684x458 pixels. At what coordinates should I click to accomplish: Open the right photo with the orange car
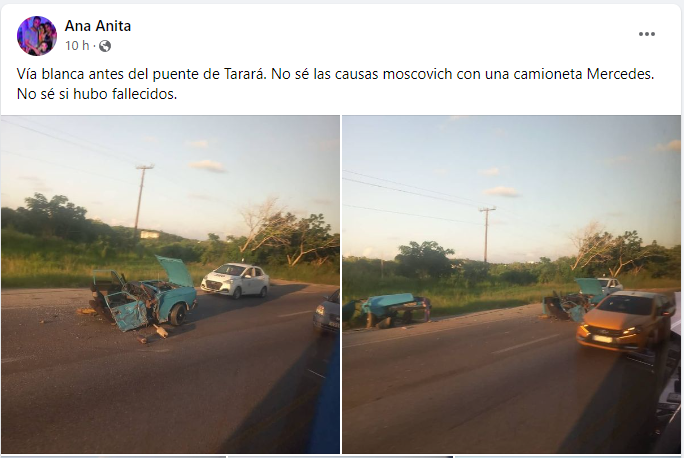pos(511,284)
